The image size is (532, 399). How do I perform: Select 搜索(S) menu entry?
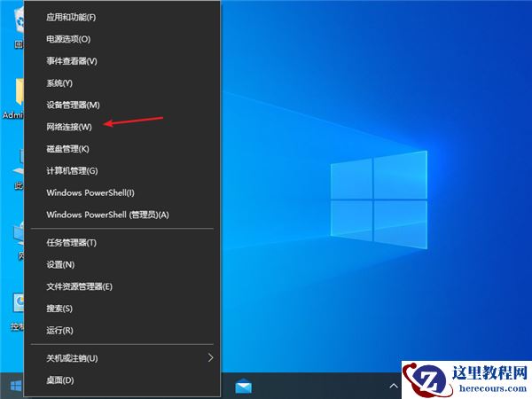pyautogui.click(x=122, y=309)
